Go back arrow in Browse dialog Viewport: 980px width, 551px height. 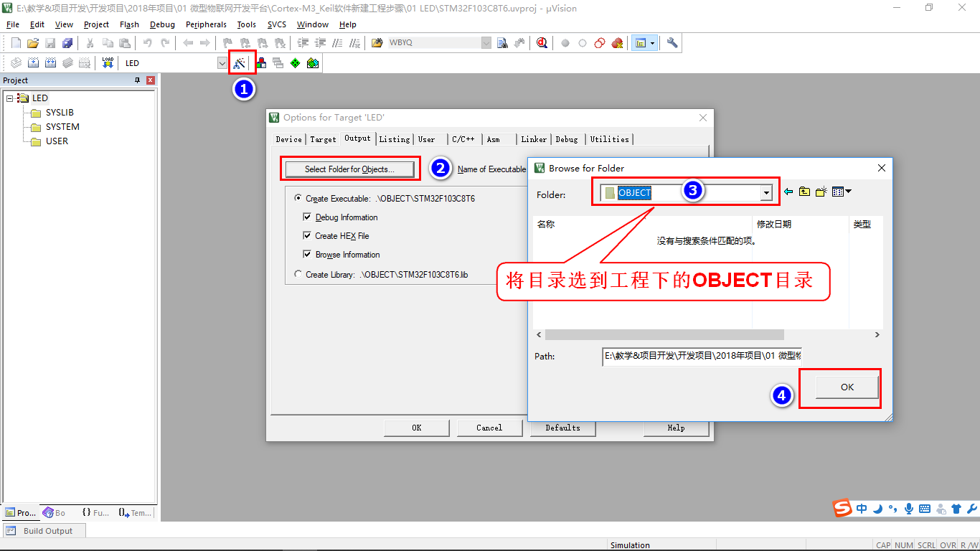tap(788, 192)
